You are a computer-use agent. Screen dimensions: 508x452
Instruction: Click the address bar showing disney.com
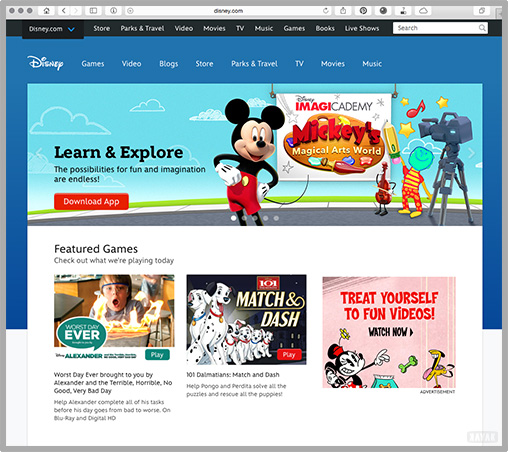click(228, 11)
